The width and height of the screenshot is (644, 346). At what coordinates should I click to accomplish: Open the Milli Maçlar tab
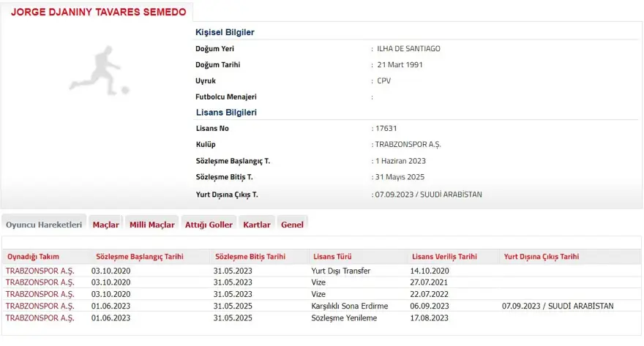[151, 225]
